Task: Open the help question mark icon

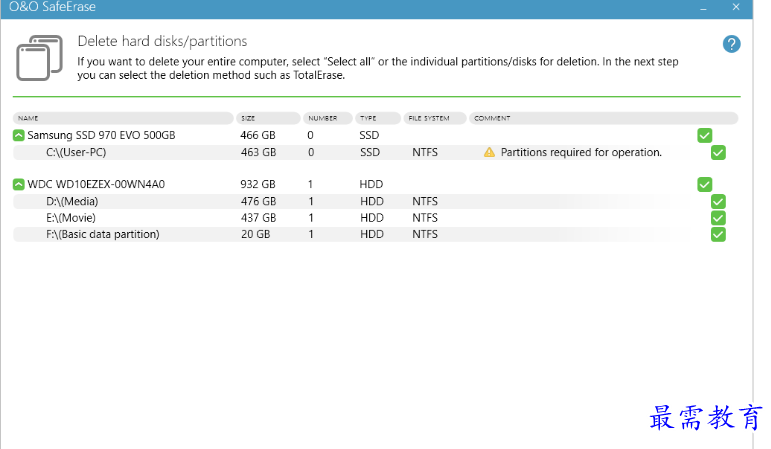Action: click(x=731, y=44)
